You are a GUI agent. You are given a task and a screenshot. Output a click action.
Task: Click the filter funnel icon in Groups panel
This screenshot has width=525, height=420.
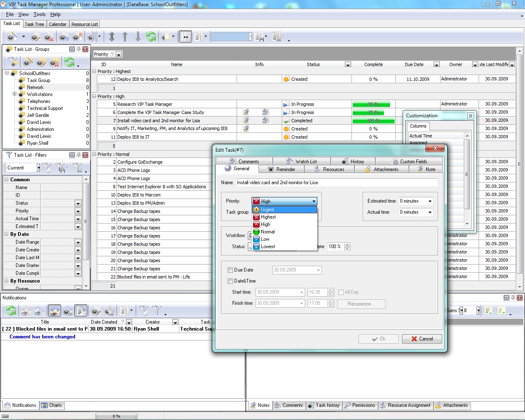13,62
